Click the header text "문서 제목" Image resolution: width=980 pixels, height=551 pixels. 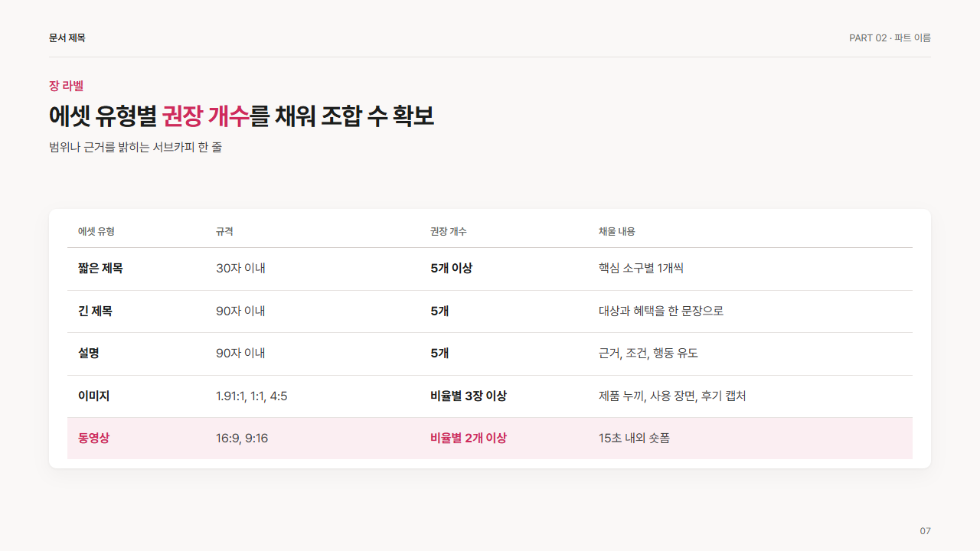(x=67, y=38)
